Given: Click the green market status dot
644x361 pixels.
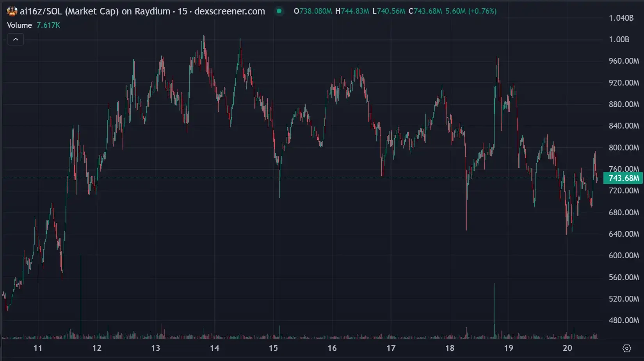Looking at the screenshot, I should tap(279, 11).
